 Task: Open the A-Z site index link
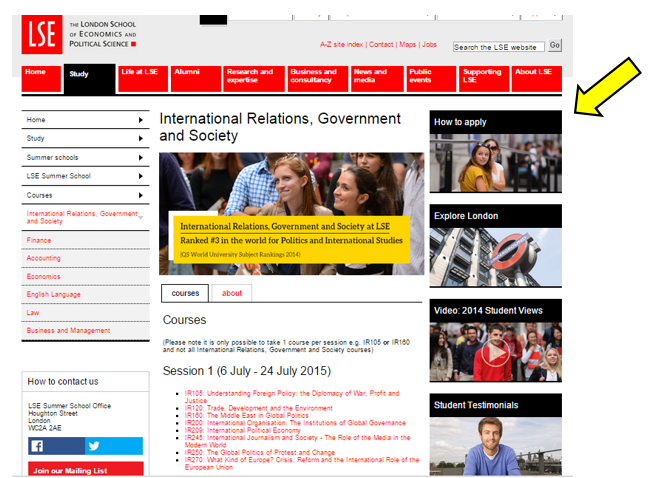341,44
